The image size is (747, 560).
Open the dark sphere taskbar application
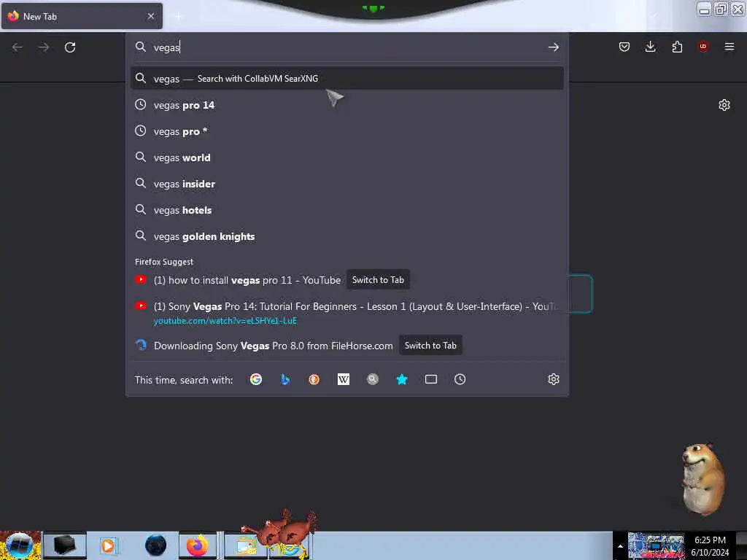[x=155, y=545]
